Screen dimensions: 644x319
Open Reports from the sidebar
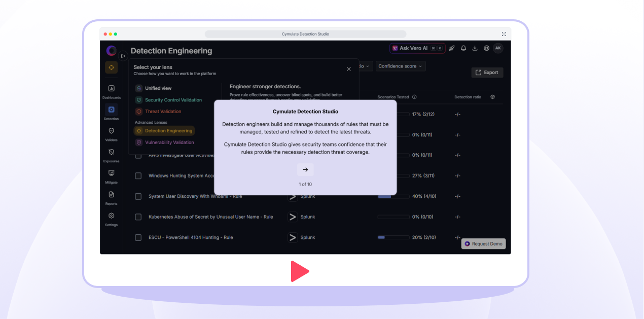(x=112, y=198)
